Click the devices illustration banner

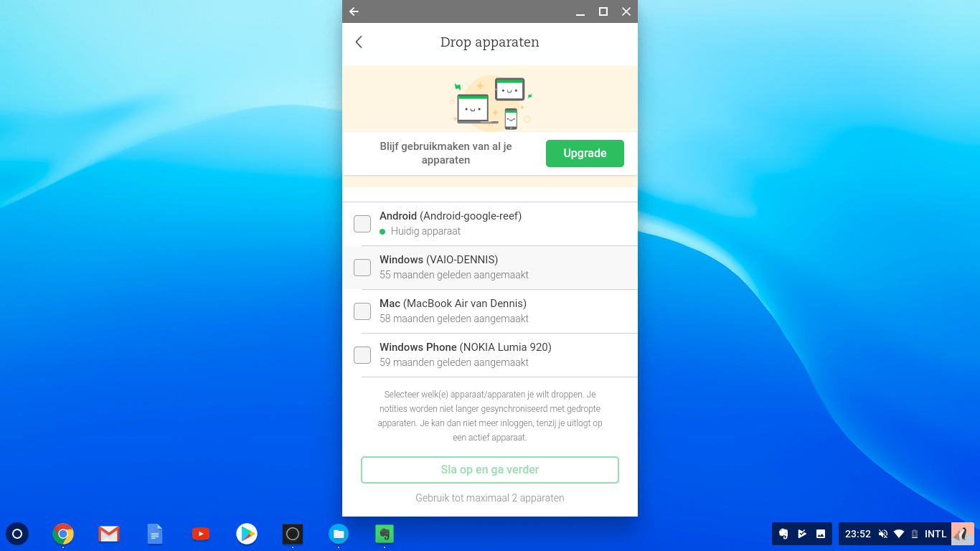pyautogui.click(x=490, y=100)
